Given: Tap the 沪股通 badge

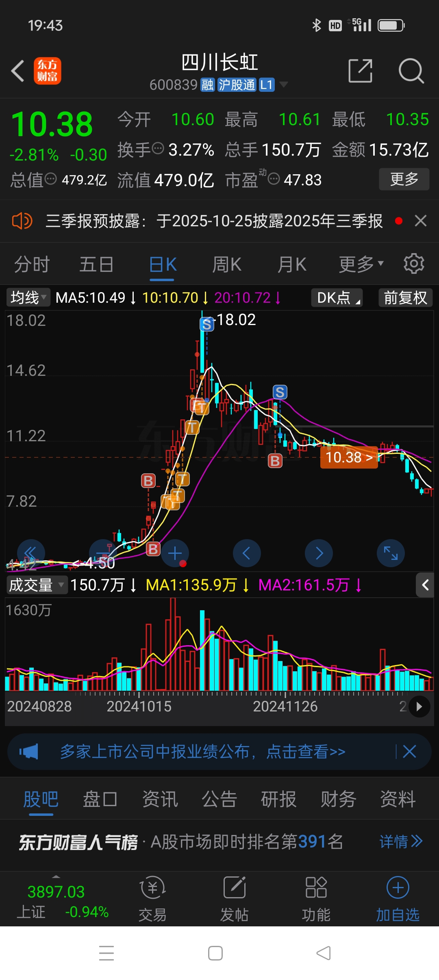Looking at the screenshot, I should click(x=237, y=85).
